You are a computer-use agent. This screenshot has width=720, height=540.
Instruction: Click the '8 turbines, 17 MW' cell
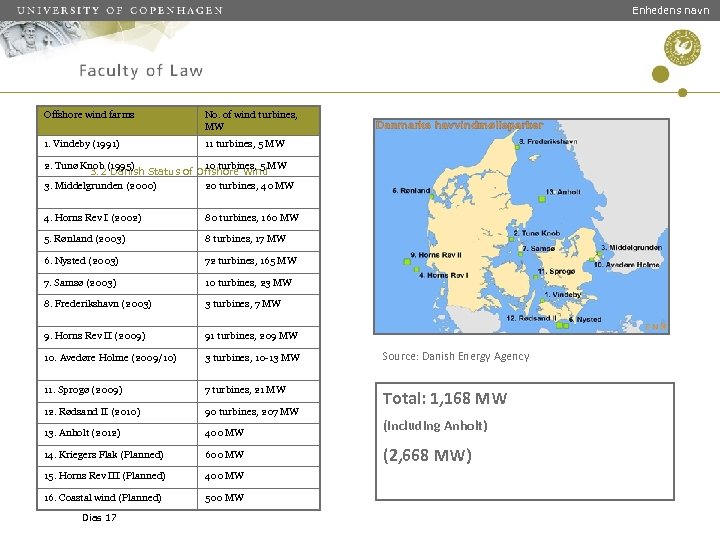(x=259, y=241)
